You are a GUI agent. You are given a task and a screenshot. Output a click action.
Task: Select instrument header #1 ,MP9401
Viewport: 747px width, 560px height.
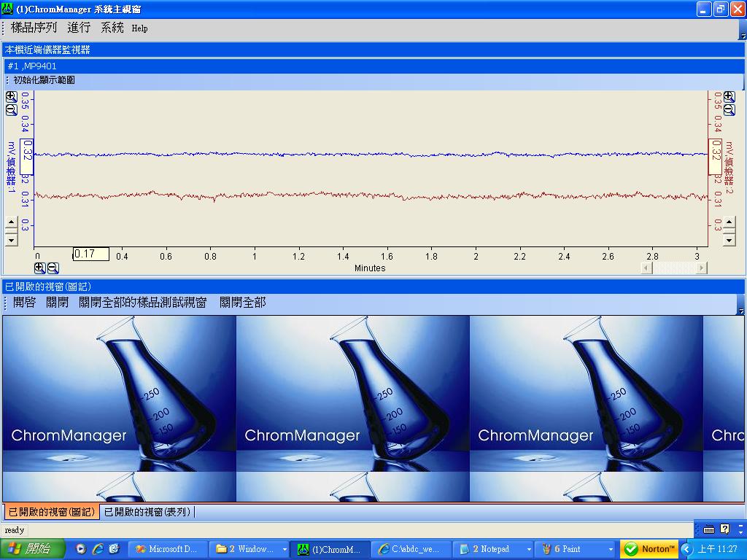click(373, 66)
